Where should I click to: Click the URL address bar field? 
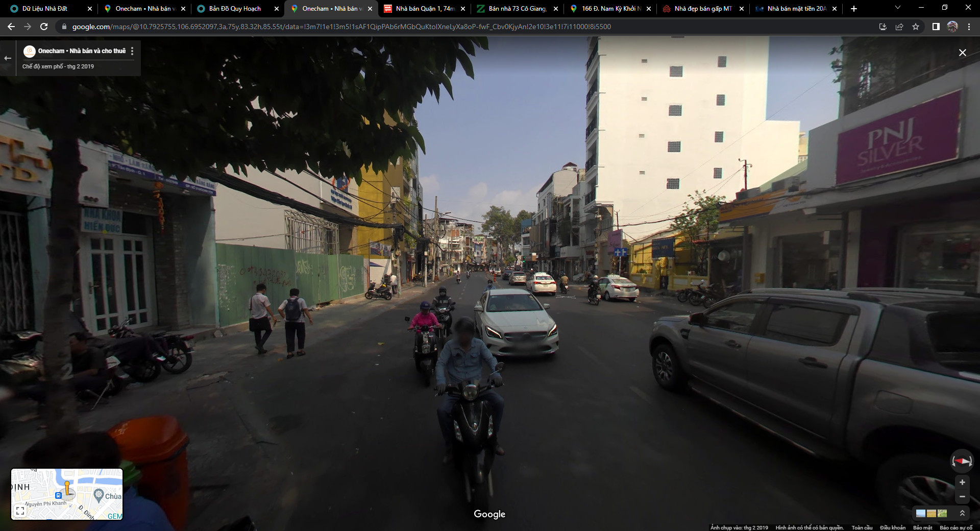pos(341,27)
